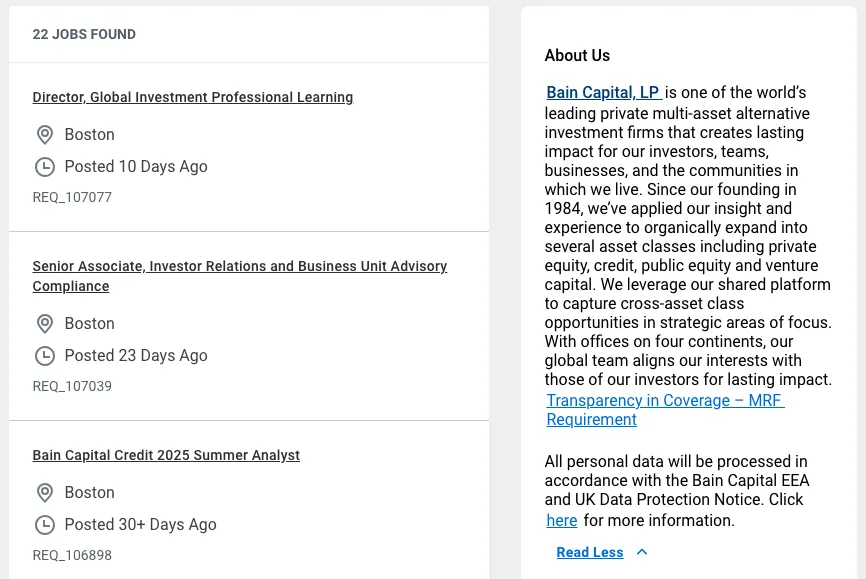Collapse About Us using the chevron up icon
The height and width of the screenshot is (579, 866).
[x=642, y=552]
